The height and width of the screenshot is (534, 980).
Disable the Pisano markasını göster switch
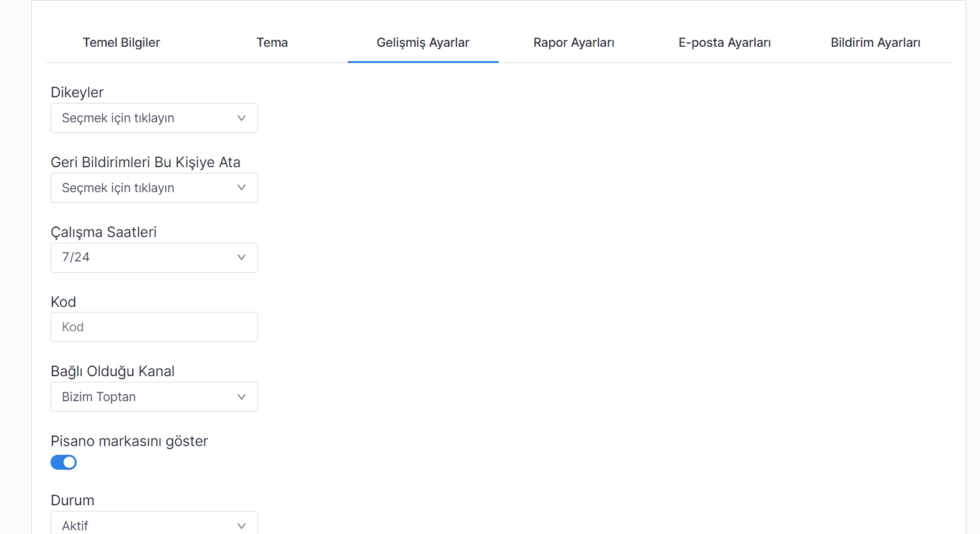pyautogui.click(x=64, y=462)
